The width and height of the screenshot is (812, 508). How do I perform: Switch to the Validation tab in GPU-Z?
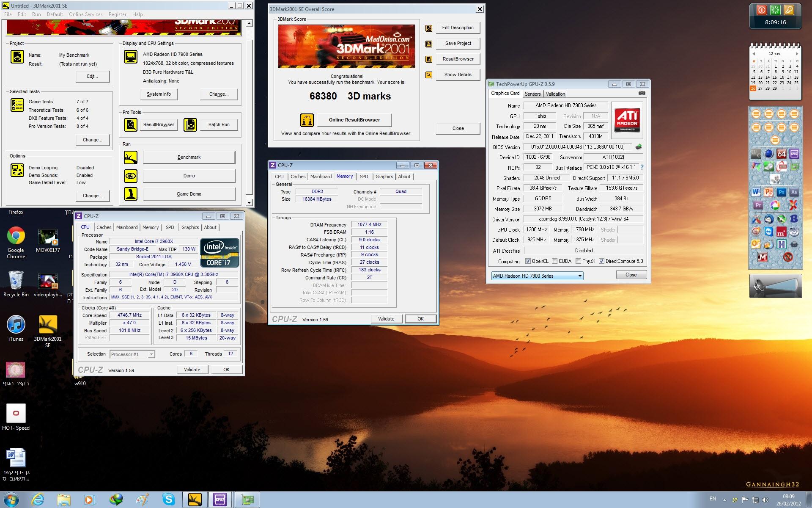tap(555, 94)
